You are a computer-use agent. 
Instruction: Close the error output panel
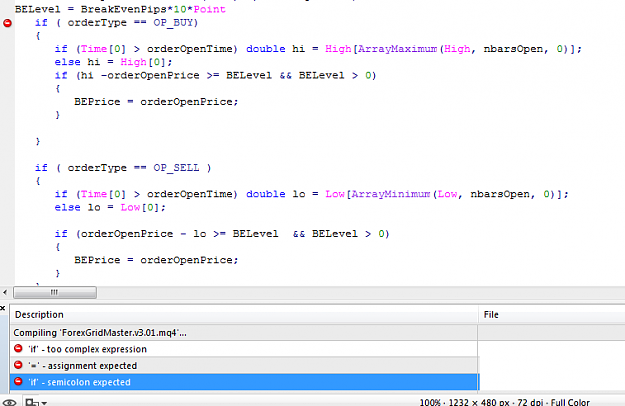tap(3, 308)
